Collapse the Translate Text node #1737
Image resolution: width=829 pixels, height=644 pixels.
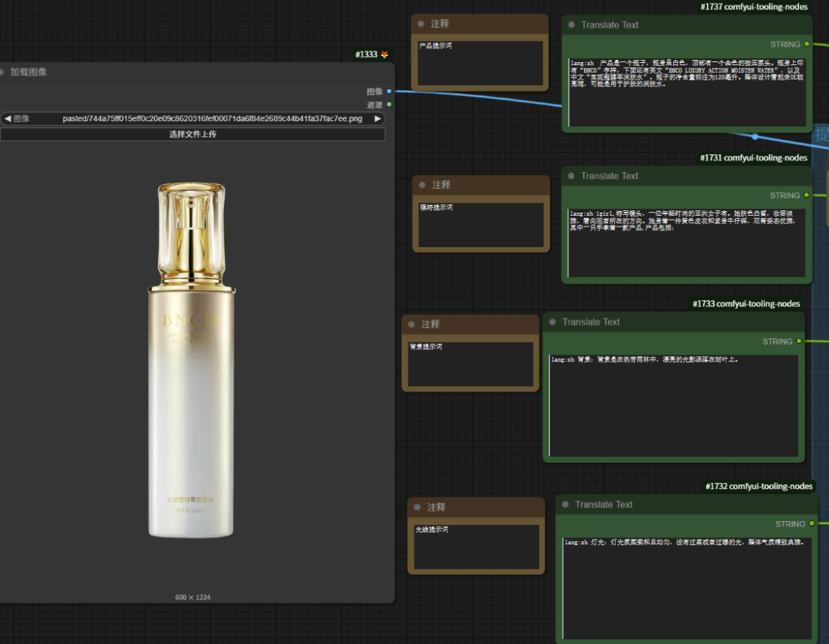click(572, 25)
